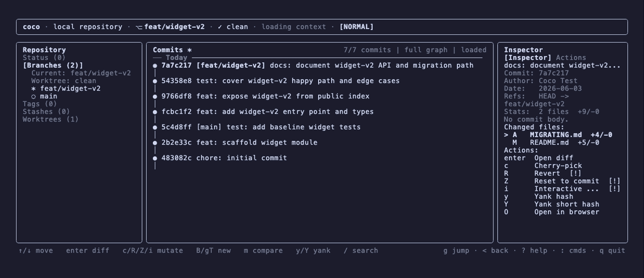Screen dimensions: 644x278
Task: Click the Worktree: clean line
Action: pyautogui.click(x=64, y=81)
